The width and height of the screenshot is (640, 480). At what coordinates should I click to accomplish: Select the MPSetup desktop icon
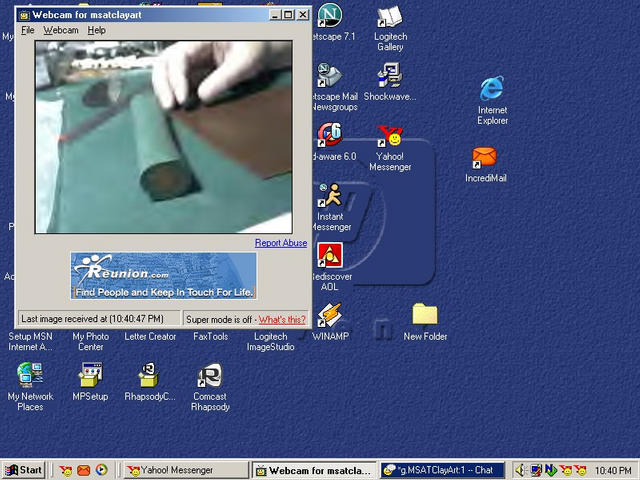(x=90, y=375)
